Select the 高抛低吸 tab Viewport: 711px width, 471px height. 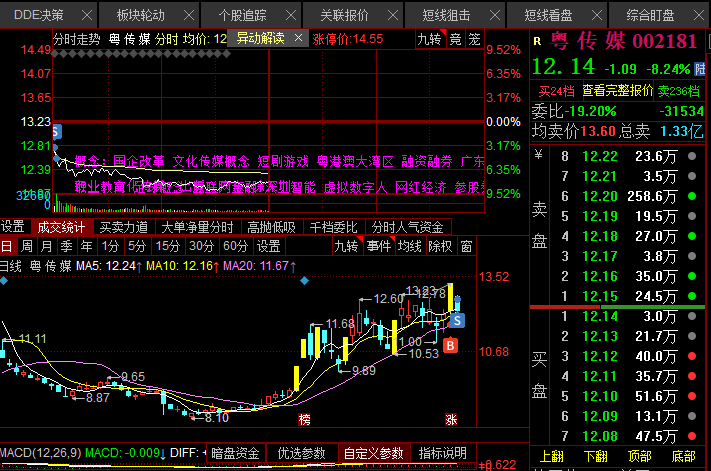(x=272, y=227)
